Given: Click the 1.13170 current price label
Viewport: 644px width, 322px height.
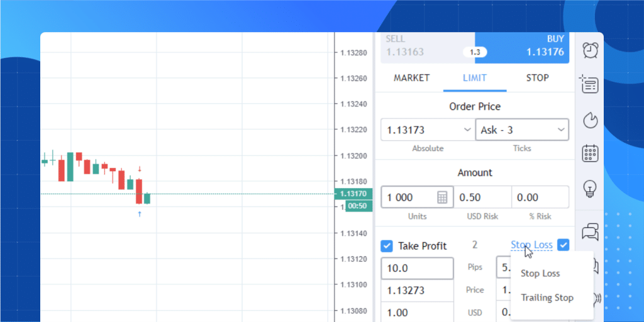Looking at the screenshot, I should coord(353,194).
